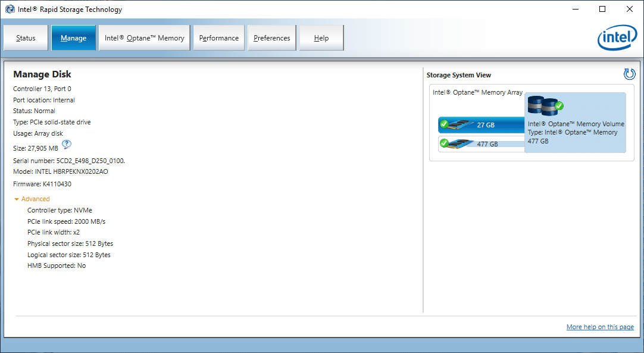
Task: Click Type: PCIe solid-state drive text
Action: (52, 122)
